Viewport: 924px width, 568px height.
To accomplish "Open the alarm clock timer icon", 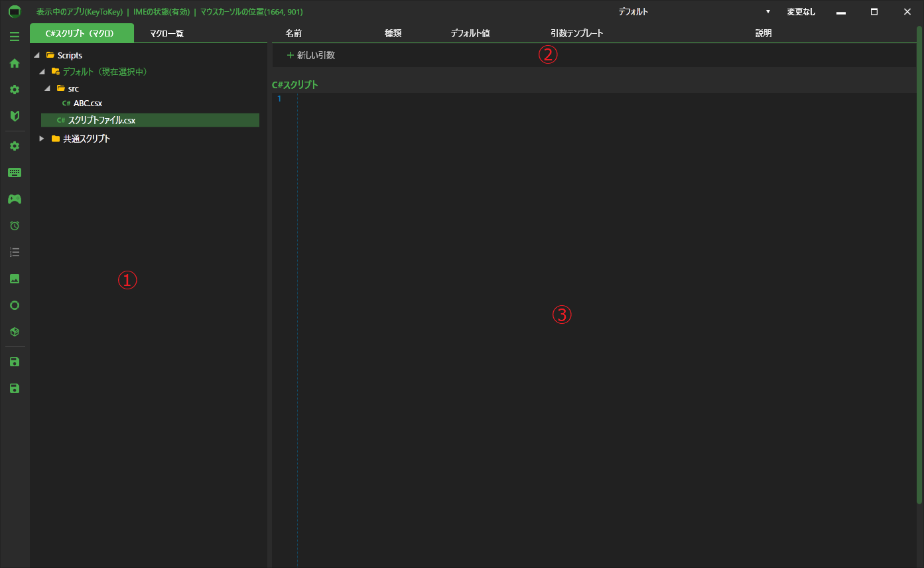I will 15,226.
